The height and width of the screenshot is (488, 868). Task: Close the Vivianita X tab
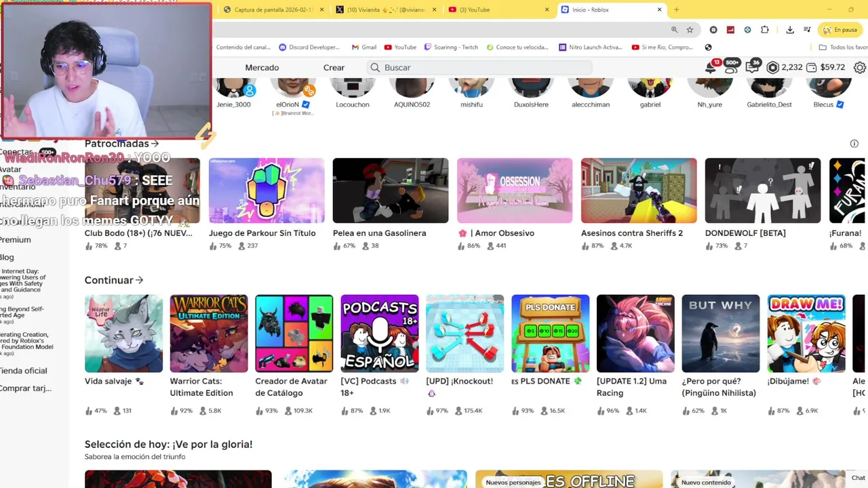[434, 9]
